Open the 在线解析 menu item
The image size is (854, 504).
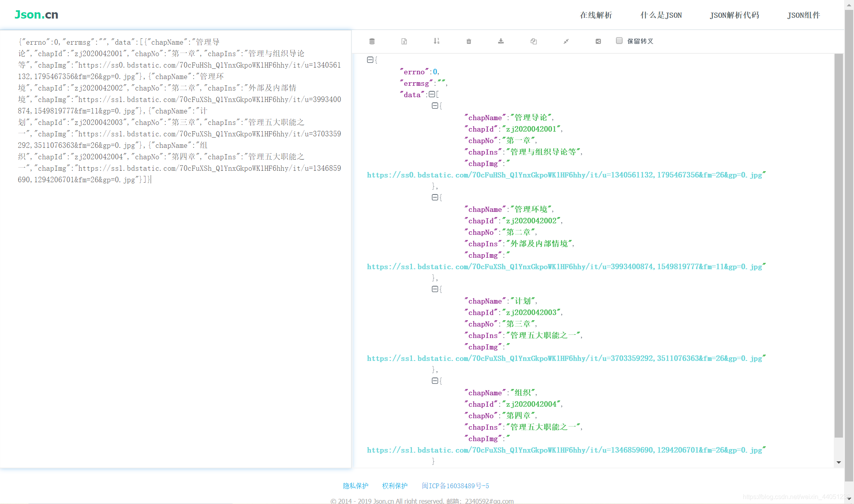click(596, 15)
